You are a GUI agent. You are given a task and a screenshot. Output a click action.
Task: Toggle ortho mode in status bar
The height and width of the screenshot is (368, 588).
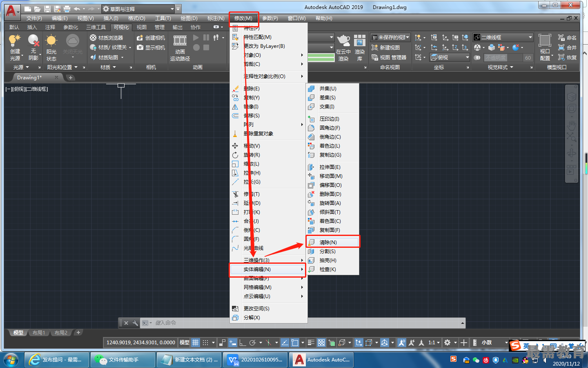pos(243,343)
